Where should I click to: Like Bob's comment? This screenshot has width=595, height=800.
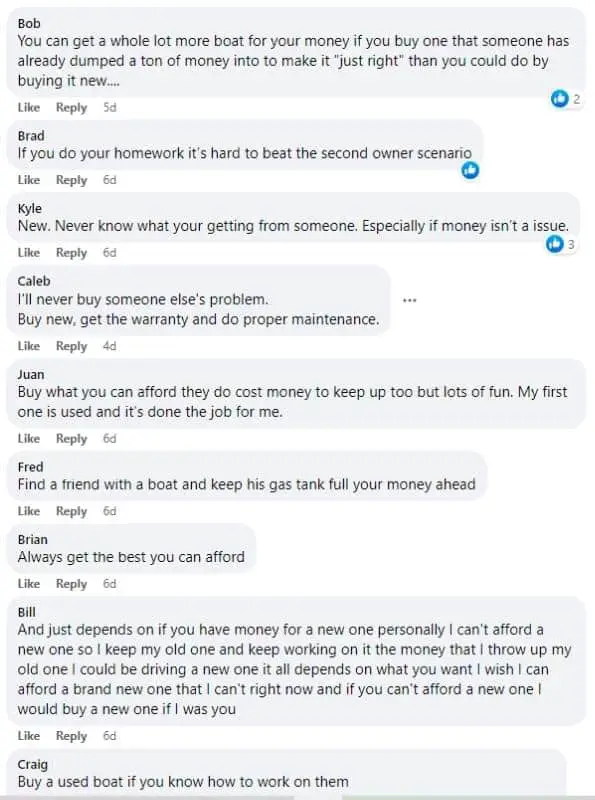29,108
